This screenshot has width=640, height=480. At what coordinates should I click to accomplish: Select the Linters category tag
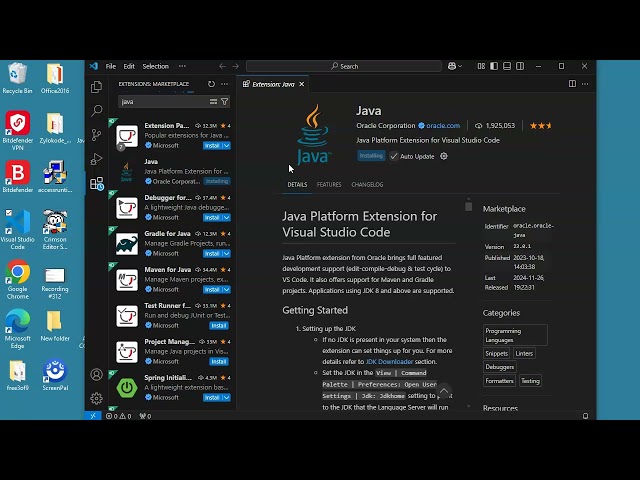pyautogui.click(x=524, y=353)
